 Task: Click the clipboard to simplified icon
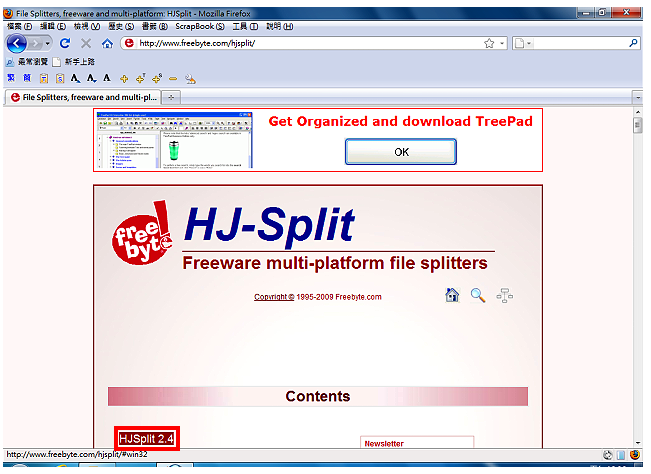tap(60, 78)
